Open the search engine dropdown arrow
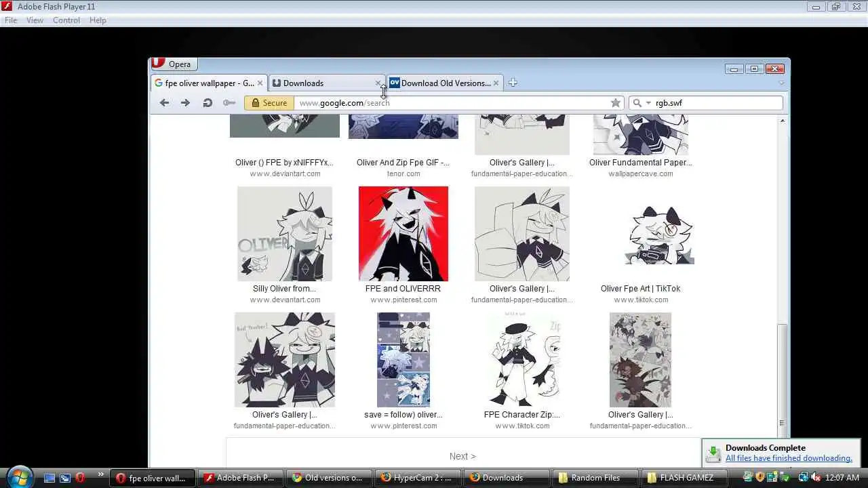The image size is (868, 488). pyautogui.click(x=648, y=103)
